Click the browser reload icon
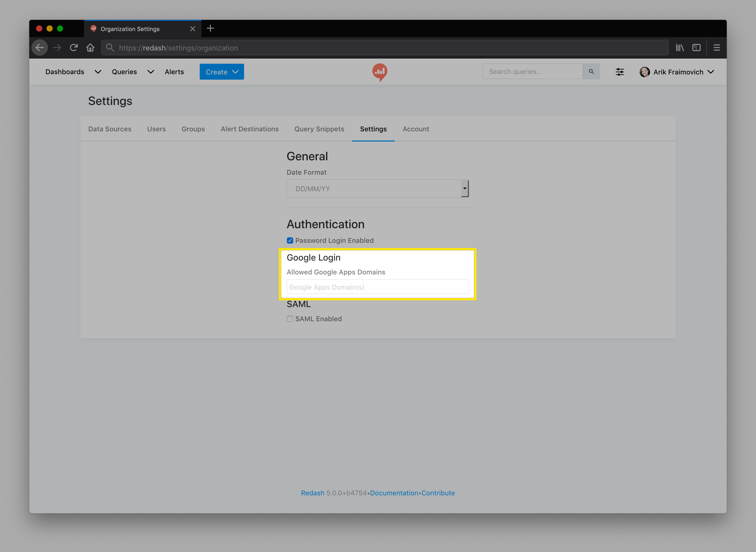The width and height of the screenshot is (756, 552). click(x=74, y=48)
